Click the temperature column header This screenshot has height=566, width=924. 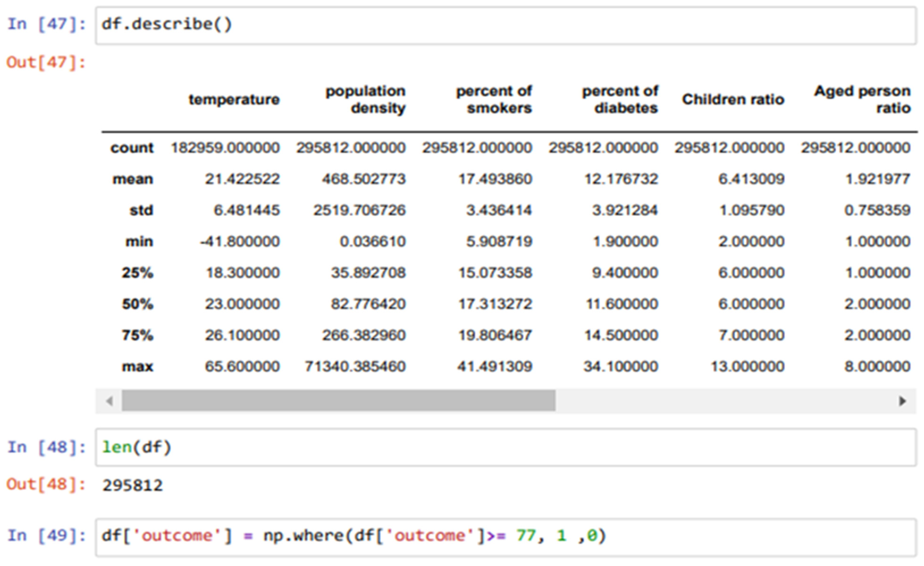pos(234,100)
